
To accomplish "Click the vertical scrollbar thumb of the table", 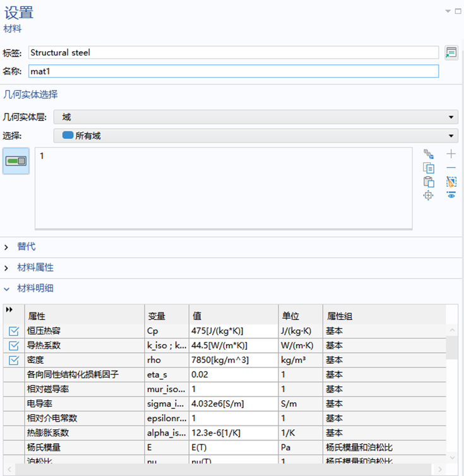I will [452, 348].
